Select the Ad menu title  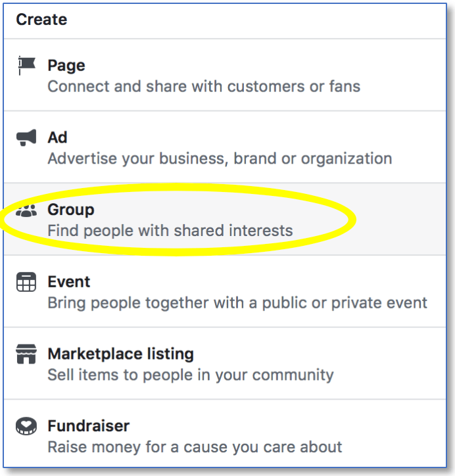pyautogui.click(x=58, y=137)
